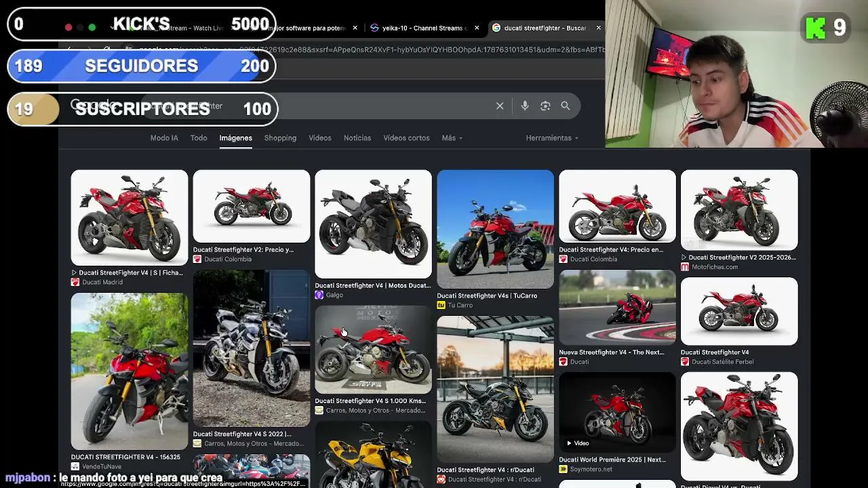Click 'Ducati Colombia' under V2: Precio caption
This screenshot has height=488, width=868.
[x=228, y=259]
